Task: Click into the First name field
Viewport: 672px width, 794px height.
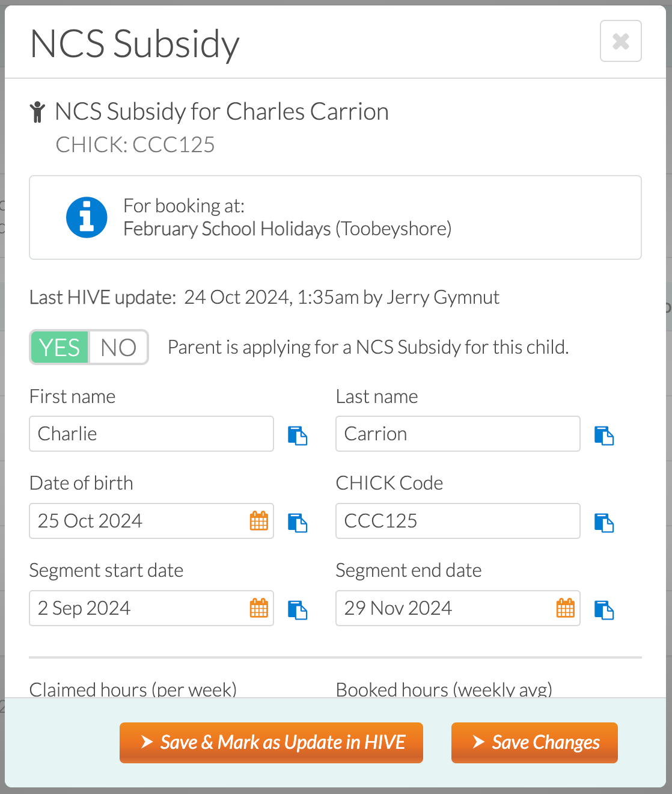Action: pos(151,434)
